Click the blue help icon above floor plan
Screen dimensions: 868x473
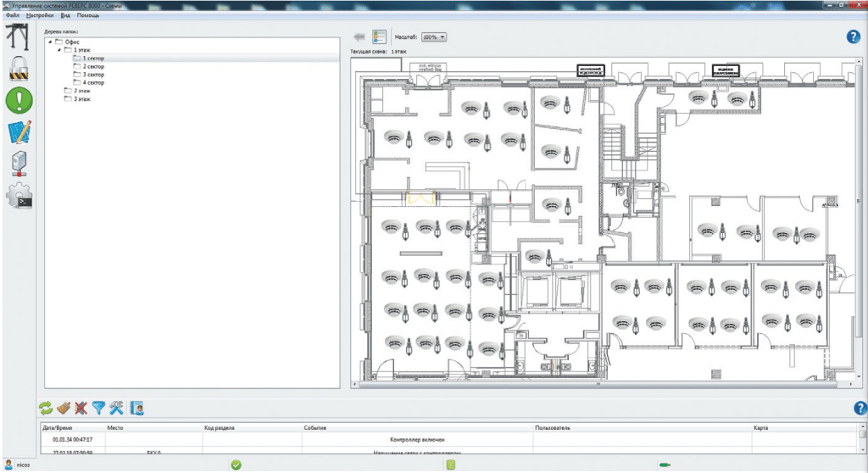click(854, 36)
